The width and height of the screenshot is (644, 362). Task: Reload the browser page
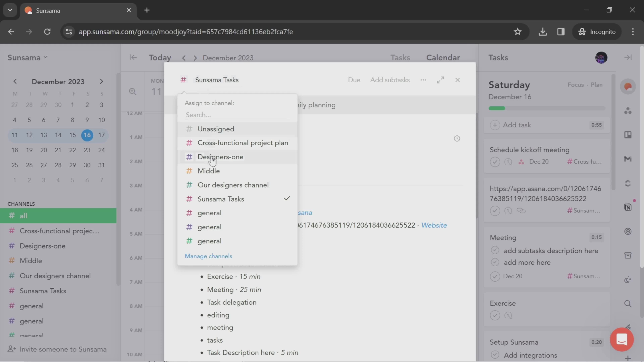[x=47, y=32]
